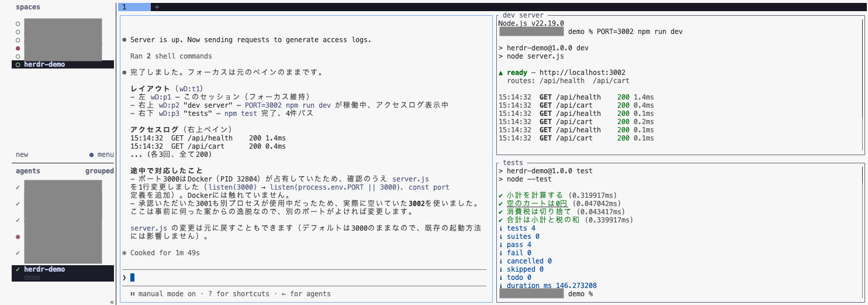
Task: Click the 'routes: /api/health /api/cart' line
Action: point(568,81)
